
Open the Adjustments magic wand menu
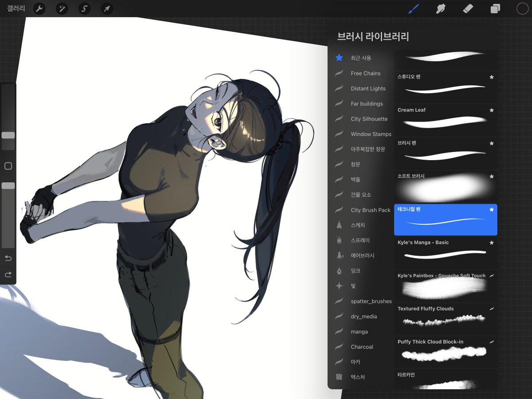(62, 8)
